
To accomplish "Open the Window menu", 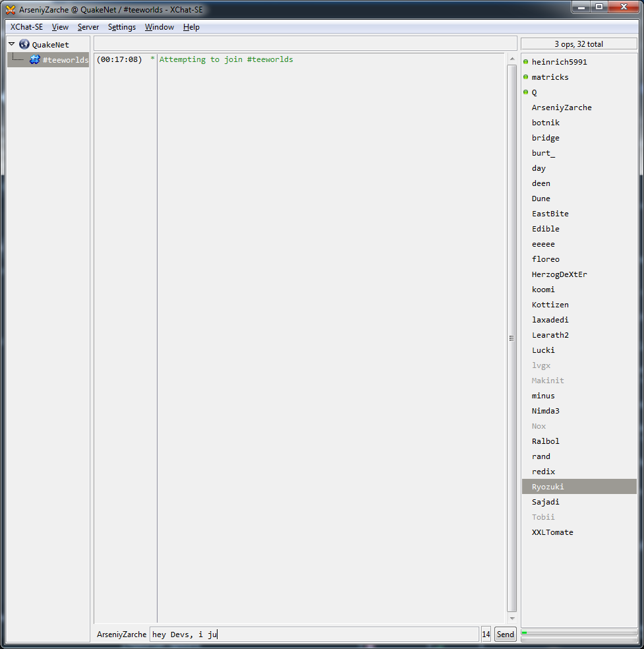I will click(160, 27).
